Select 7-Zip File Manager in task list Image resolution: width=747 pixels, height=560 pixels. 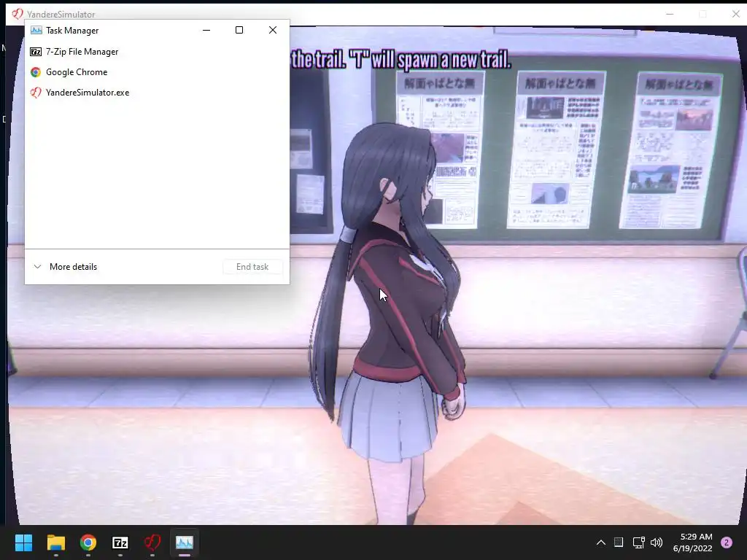pyautogui.click(x=157, y=52)
